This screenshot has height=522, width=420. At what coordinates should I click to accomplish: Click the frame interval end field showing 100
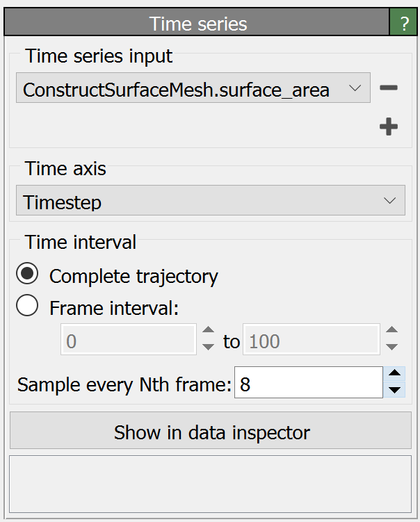pos(311,341)
